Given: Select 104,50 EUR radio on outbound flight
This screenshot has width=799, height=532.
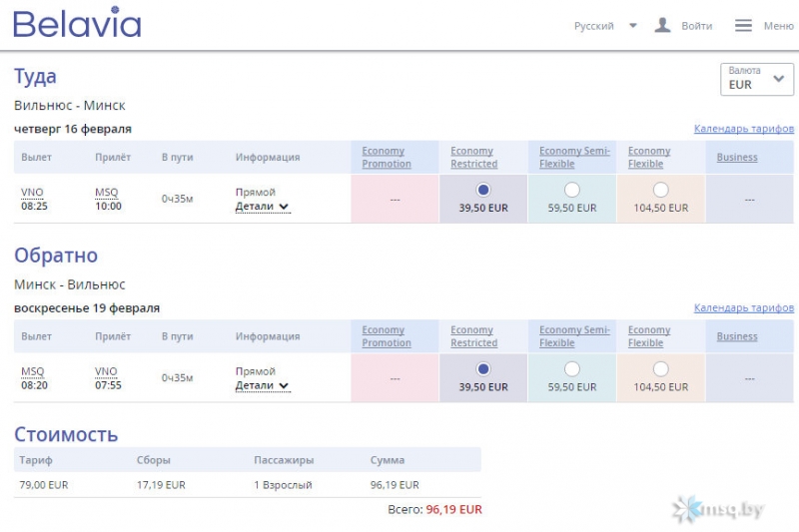Looking at the screenshot, I should pyautogui.click(x=660, y=190).
